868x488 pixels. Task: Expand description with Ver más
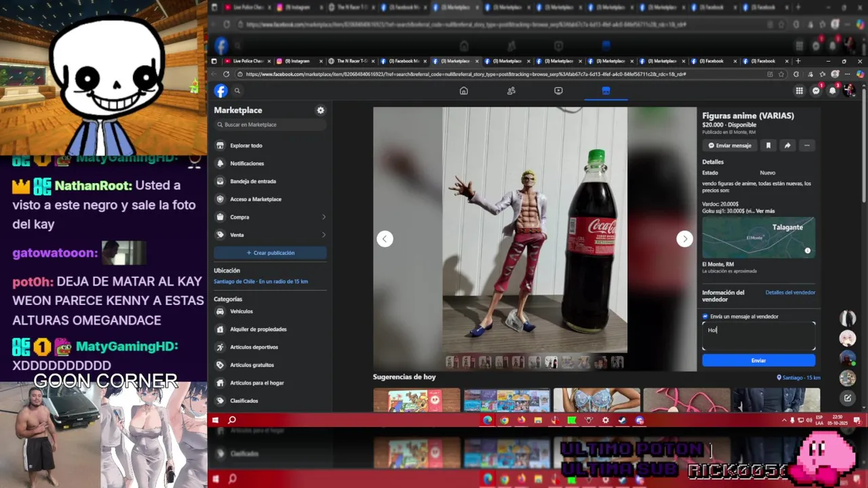tap(765, 211)
